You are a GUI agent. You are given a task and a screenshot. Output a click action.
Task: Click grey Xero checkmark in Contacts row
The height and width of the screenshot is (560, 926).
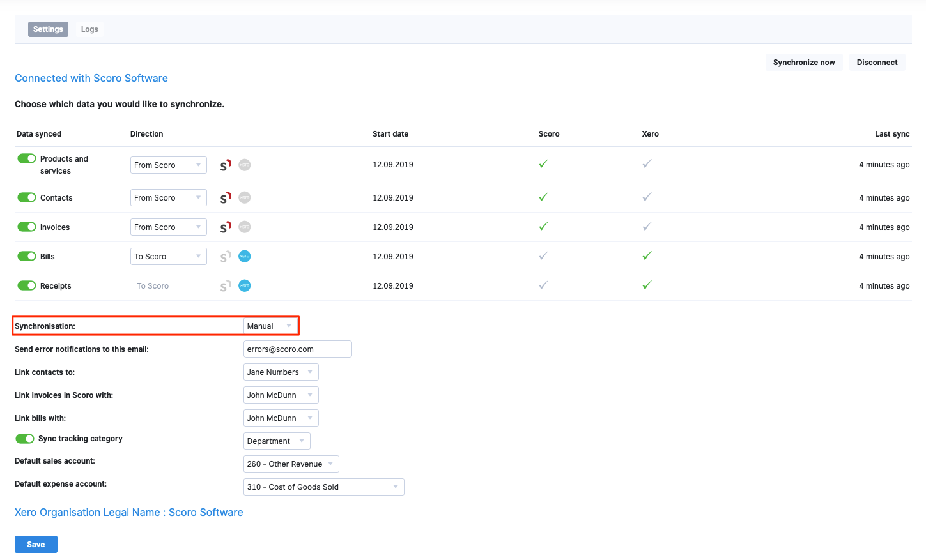tap(647, 197)
